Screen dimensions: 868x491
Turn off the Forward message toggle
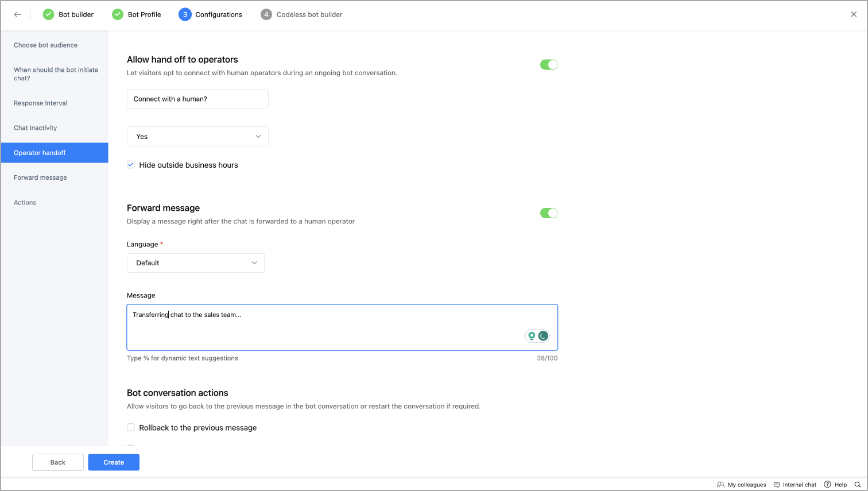click(x=549, y=213)
